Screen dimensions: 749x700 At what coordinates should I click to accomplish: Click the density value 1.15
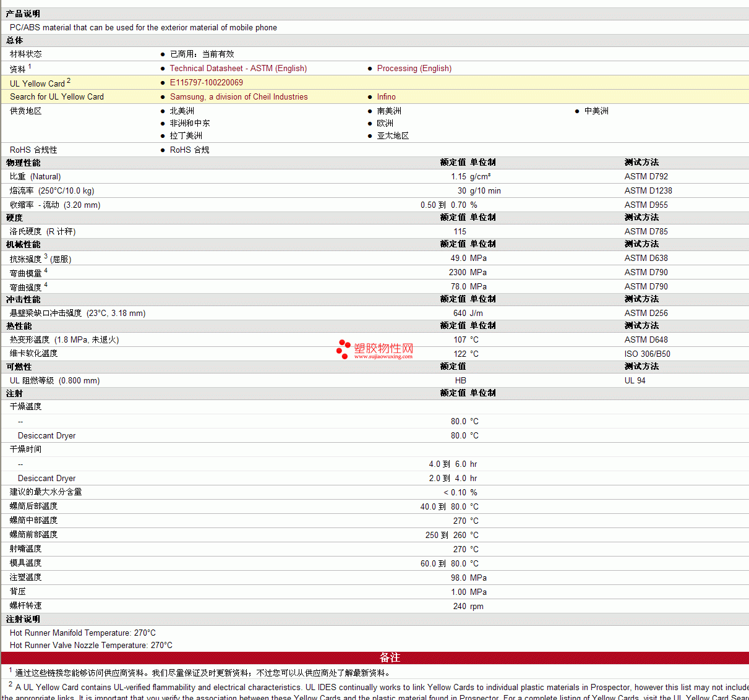[x=458, y=177]
